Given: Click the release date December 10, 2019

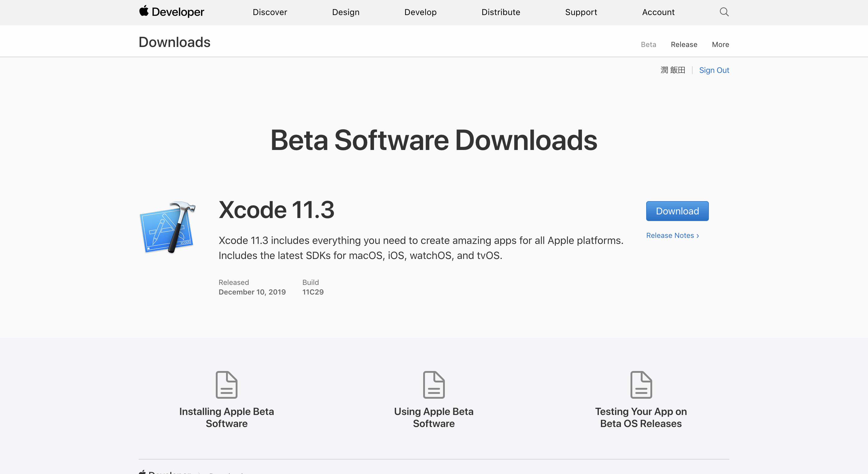Looking at the screenshot, I should click(x=252, y=292).
